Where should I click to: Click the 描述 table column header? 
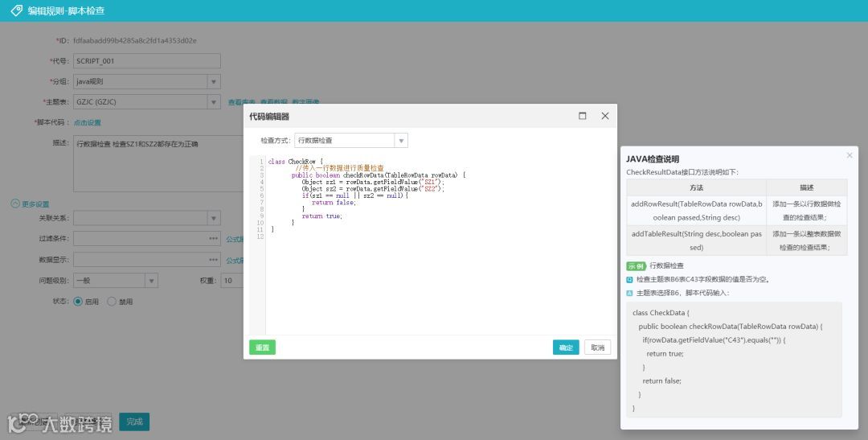(x=807, y=187)
